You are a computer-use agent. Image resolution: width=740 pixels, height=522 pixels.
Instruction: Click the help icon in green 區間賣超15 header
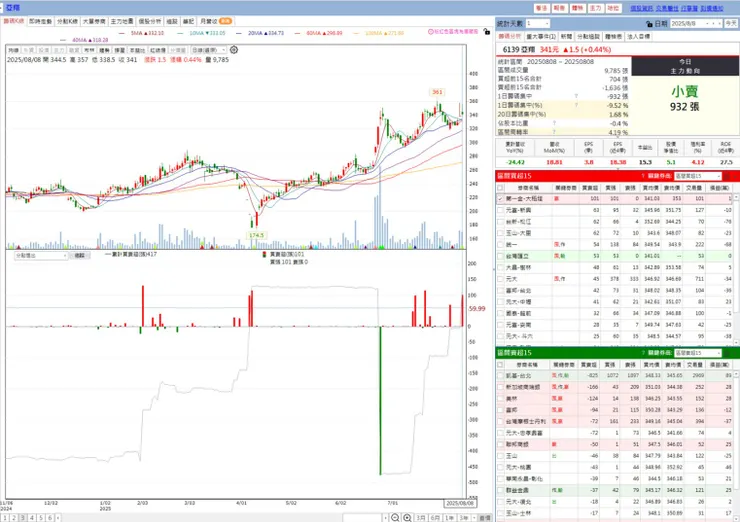click(643, 353)
